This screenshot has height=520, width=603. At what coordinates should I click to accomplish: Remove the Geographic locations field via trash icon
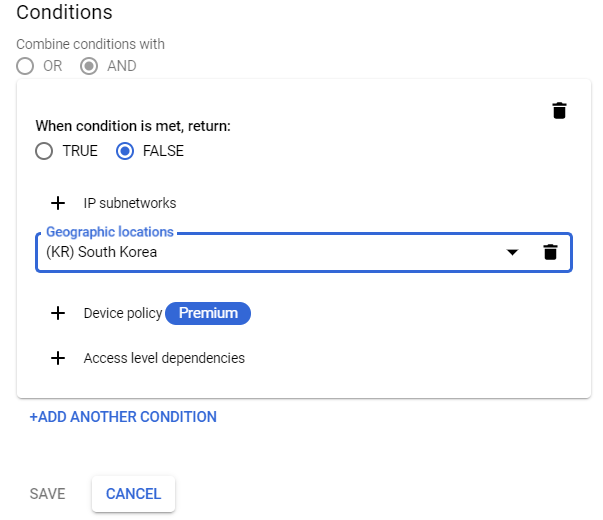[550, 252]
